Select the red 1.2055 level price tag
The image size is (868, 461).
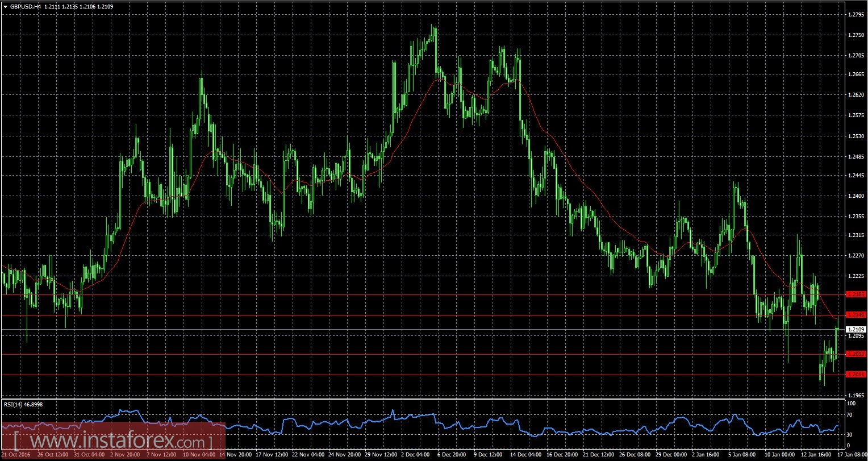pos(856,354)
